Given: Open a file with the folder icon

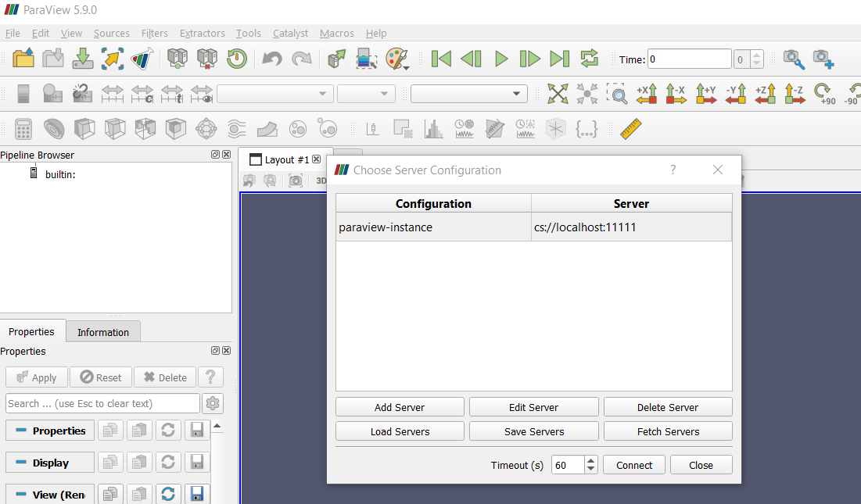Looking at the screenshot, I should (23, 58).
